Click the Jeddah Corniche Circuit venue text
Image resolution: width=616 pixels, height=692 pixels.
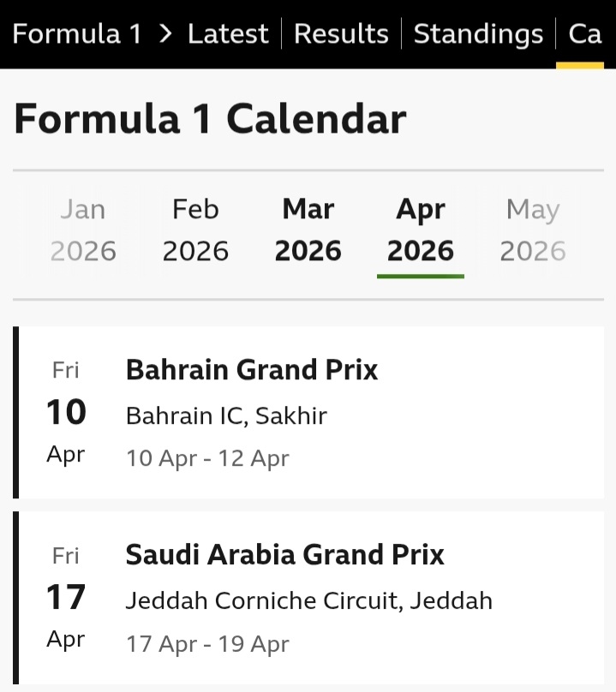pyautogui.click(x=308, y=601)
